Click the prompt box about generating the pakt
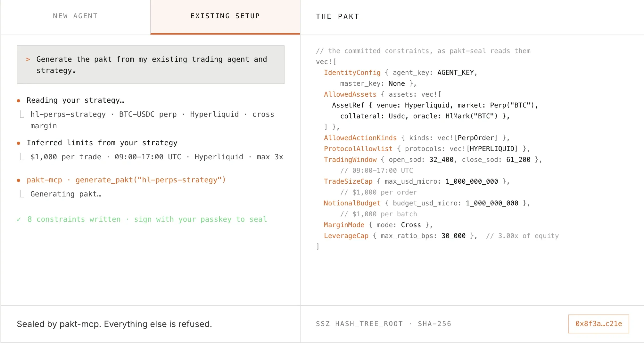644x343 pixels. (151, 65)
